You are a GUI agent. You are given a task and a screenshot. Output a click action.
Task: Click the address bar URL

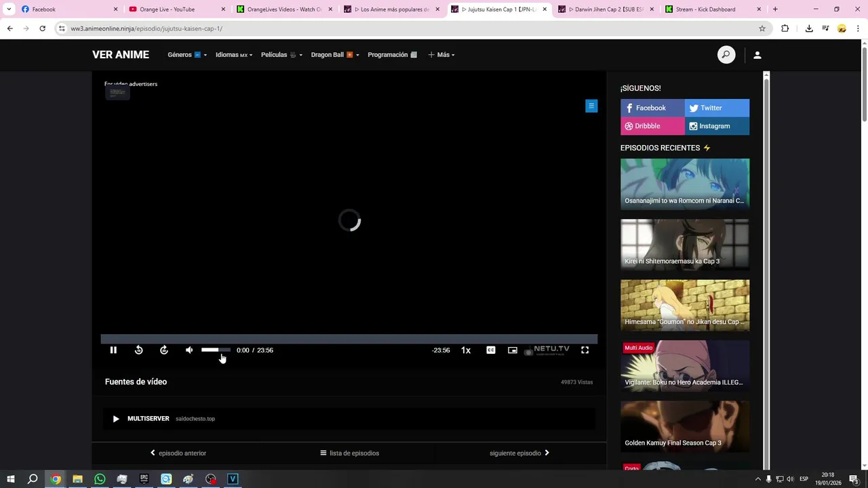[x=146, y=28]
